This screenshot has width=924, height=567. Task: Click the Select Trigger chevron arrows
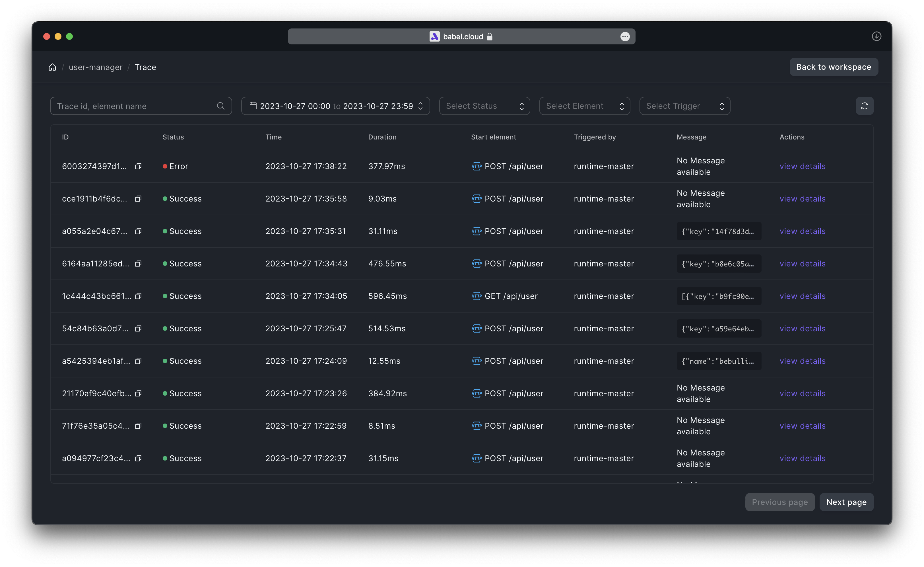[x=721, y=106]
